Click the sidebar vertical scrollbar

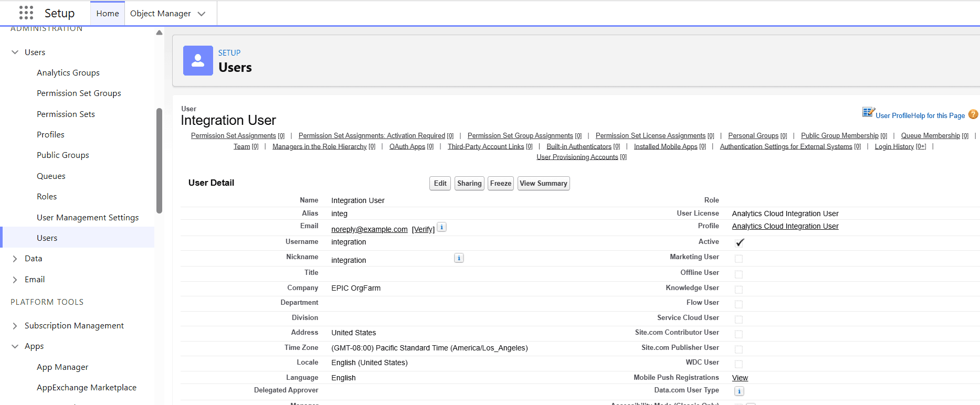[x=159, y=160]
